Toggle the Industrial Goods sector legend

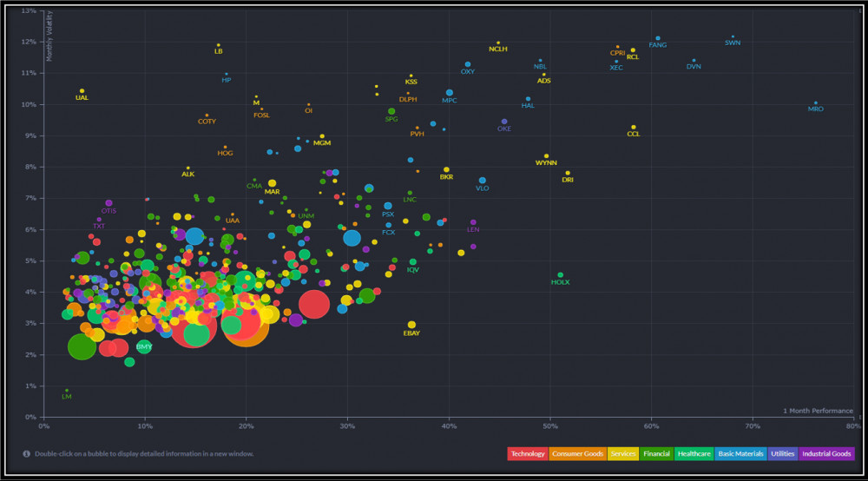(826, 454)
